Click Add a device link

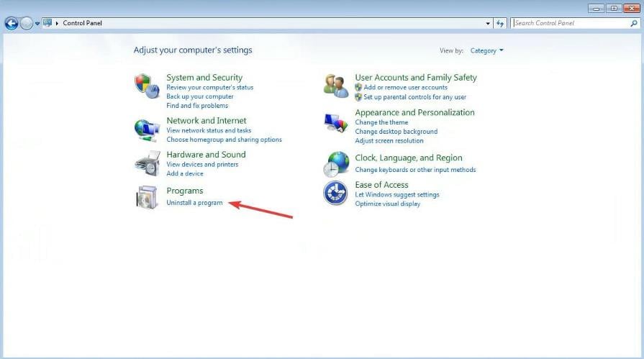185,173
